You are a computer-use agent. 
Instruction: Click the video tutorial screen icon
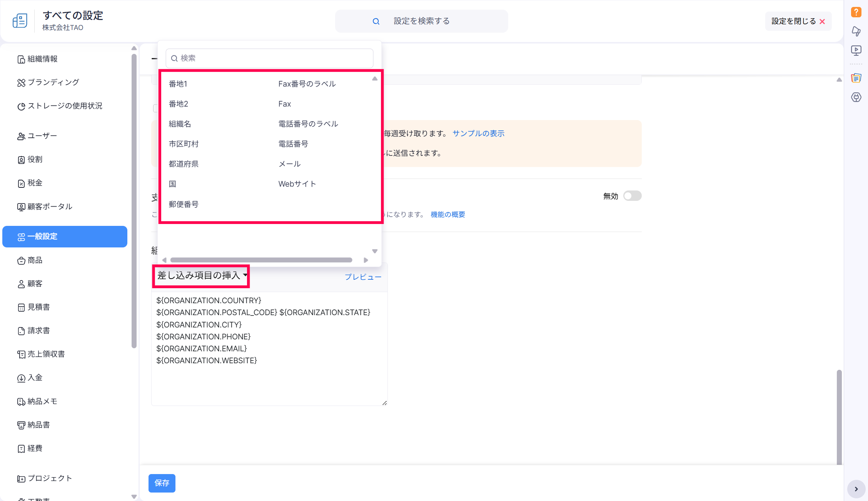click(x=856, y=50)
